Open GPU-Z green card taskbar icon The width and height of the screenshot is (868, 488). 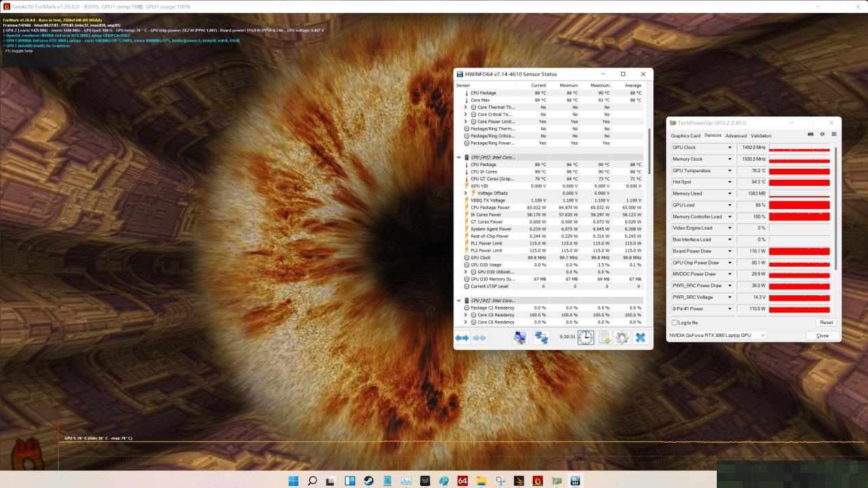click(557, 480)
